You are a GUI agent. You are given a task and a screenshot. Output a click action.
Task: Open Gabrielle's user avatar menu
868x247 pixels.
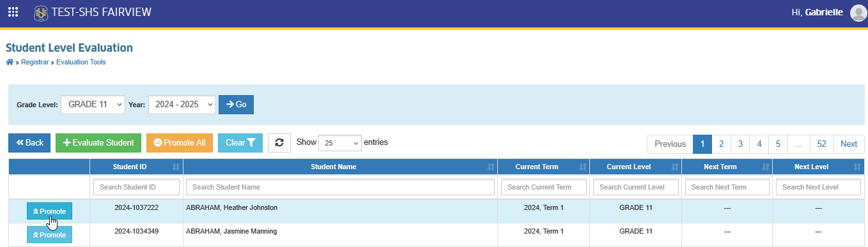click(x=858, y=13)
